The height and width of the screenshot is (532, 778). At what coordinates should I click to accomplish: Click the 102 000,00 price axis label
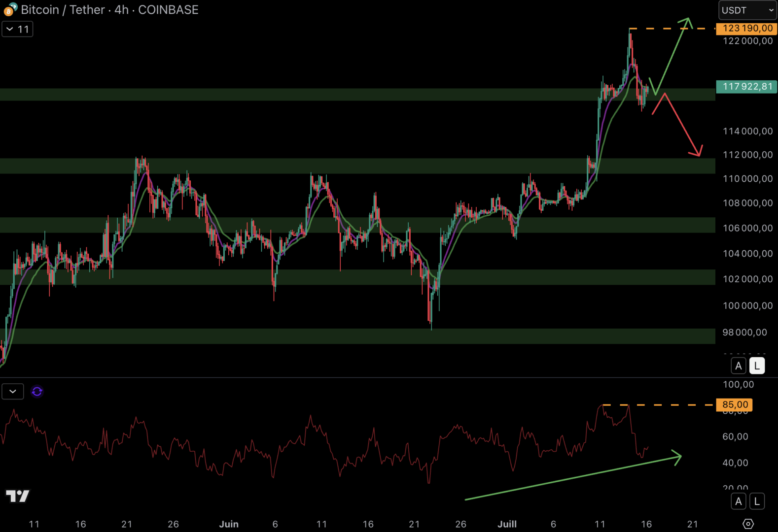click(x=747, y=279)
